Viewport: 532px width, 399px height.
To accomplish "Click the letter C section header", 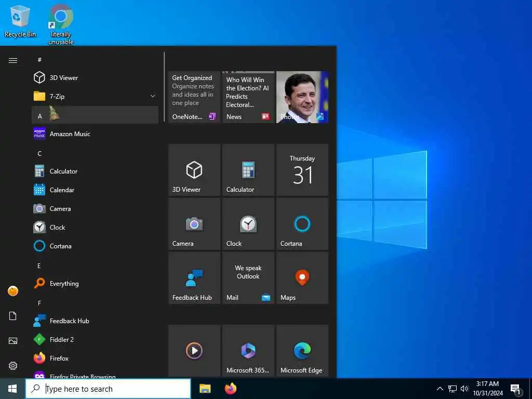I will tap(95, 153).
